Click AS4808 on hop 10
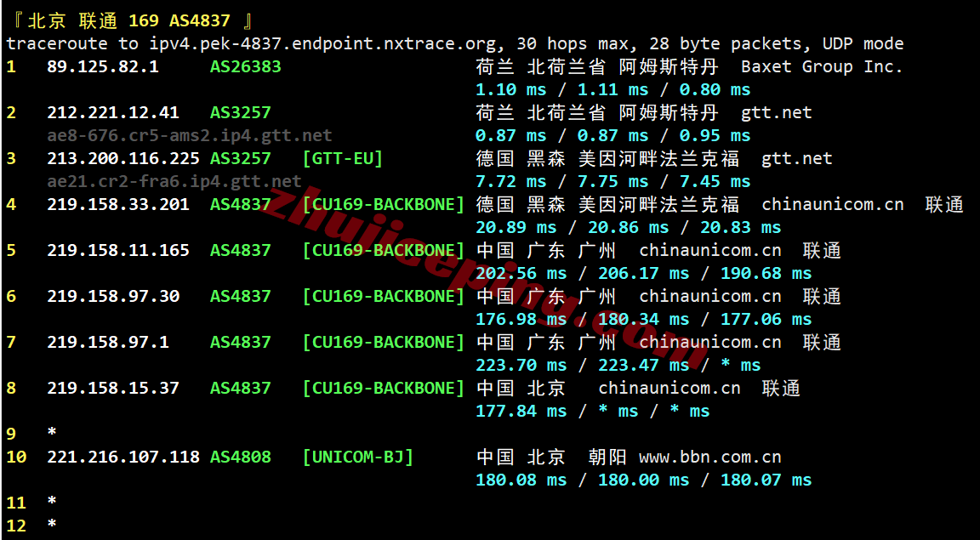 (x=241, y=457)
